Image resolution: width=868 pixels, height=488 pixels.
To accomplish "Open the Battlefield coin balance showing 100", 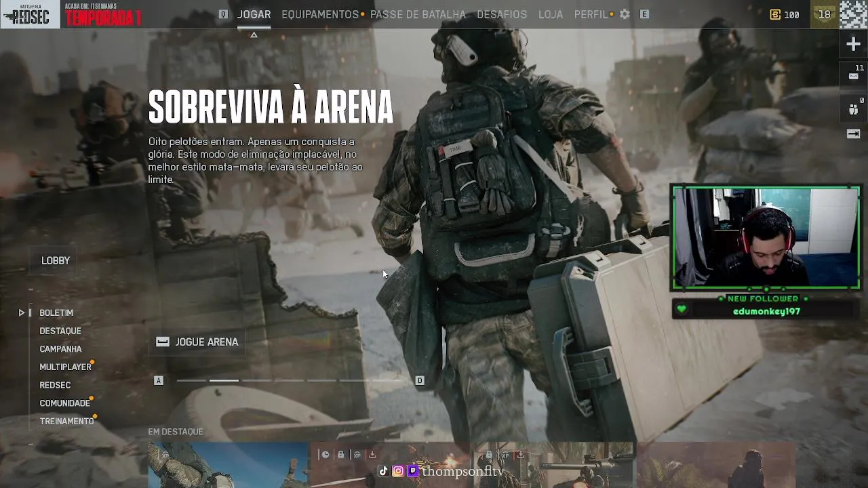I will (x=785, y=14).
